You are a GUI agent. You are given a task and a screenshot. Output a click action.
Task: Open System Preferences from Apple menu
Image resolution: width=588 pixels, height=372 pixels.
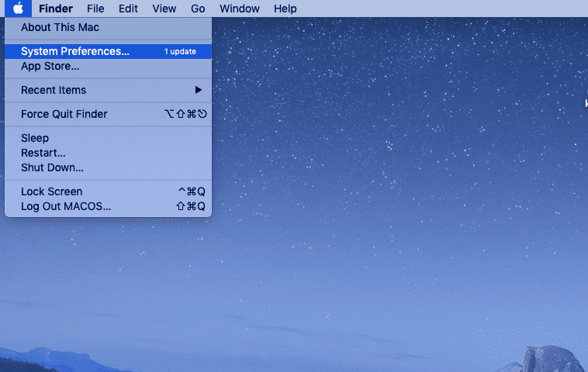pos(75,51)
